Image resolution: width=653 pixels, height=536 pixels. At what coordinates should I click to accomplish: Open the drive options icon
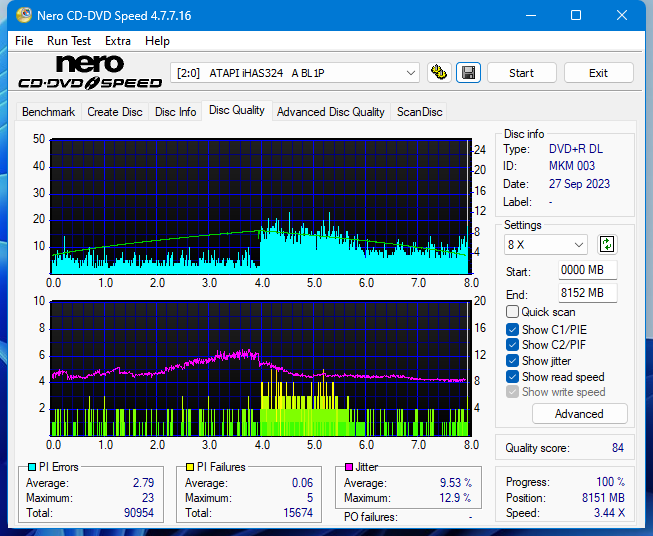point(439,73)
